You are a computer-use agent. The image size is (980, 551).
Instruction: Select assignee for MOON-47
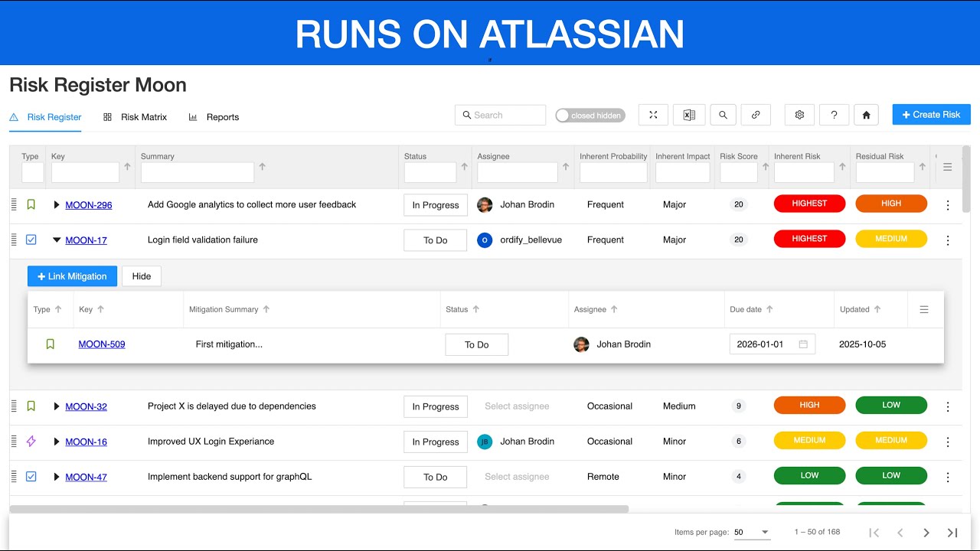click(517, 477)
